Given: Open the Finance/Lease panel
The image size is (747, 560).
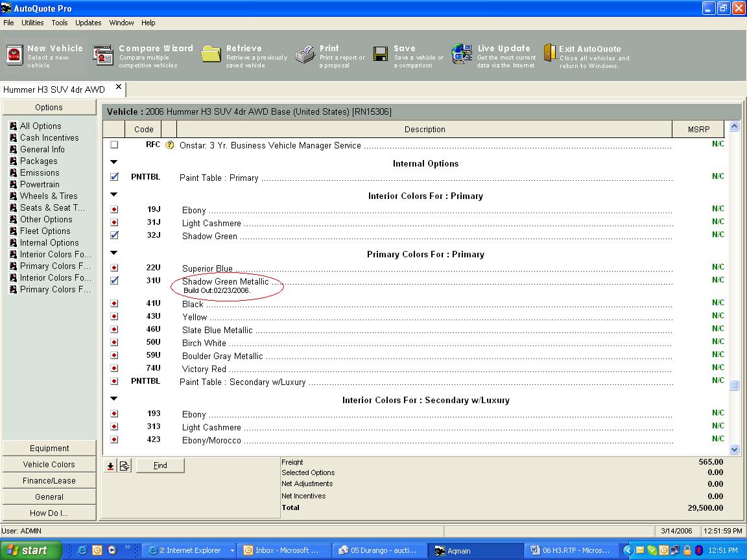Looking at the screenshot, I should click(49, 480).
